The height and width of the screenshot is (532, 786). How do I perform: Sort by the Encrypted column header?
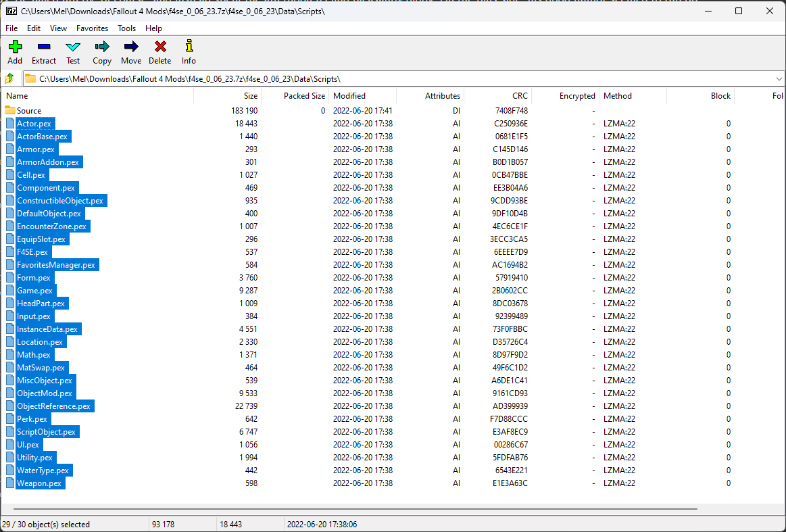point(566,96)
